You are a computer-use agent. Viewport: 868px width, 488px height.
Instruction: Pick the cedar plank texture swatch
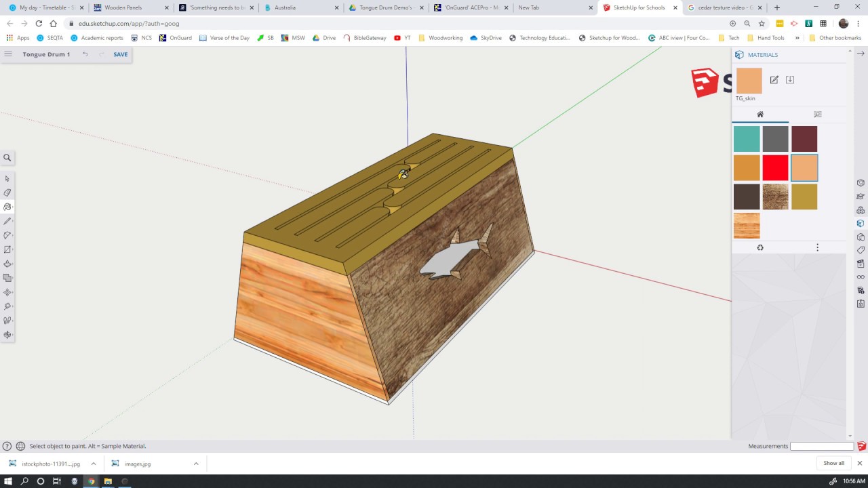[x=747, y=226]
